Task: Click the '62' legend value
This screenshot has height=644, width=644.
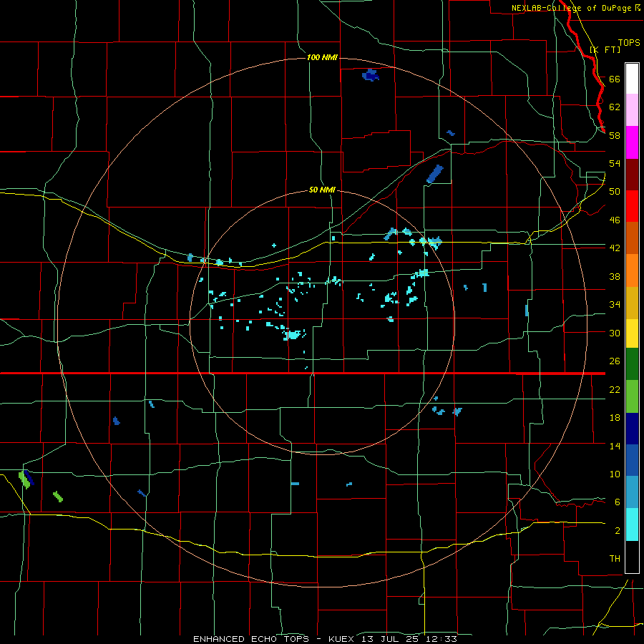Action: (x=615, y=107)
